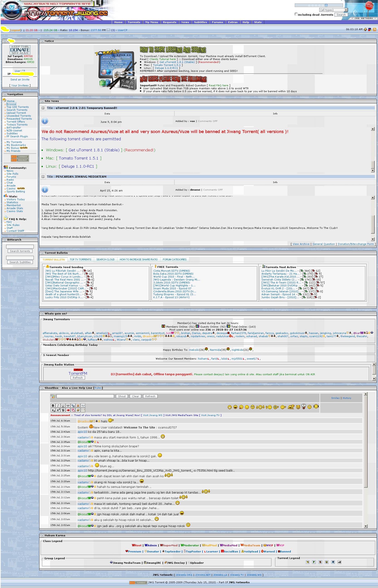
Task: Toggle the Notice panel expander
Action: tap(42, 41)
